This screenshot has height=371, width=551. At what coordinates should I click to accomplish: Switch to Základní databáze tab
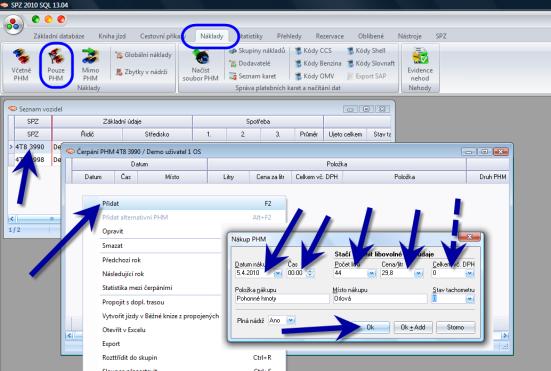(59, 36)
